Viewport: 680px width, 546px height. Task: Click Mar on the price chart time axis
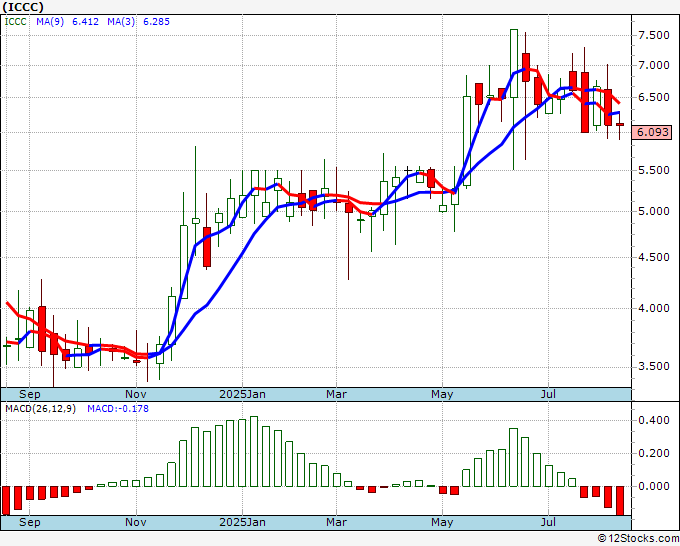[x=337, y=394]
